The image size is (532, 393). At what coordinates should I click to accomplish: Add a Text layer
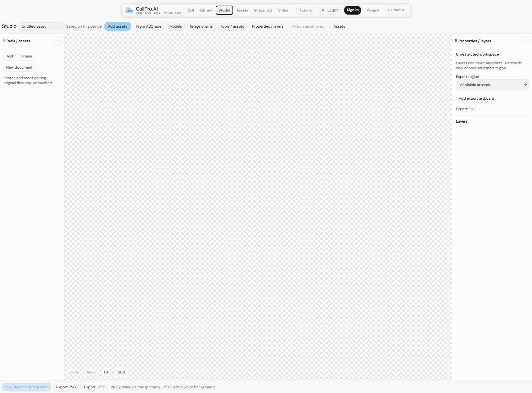click(x=10, y=56)
